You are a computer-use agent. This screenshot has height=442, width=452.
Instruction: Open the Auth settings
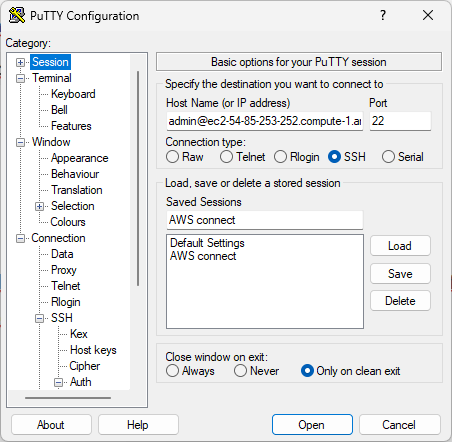pos(81,382)
